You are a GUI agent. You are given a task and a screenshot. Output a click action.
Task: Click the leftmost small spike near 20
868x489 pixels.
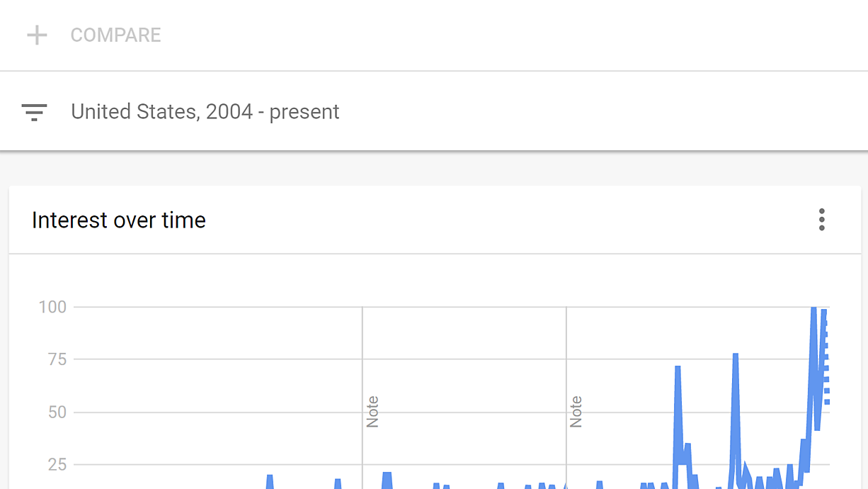270,477
